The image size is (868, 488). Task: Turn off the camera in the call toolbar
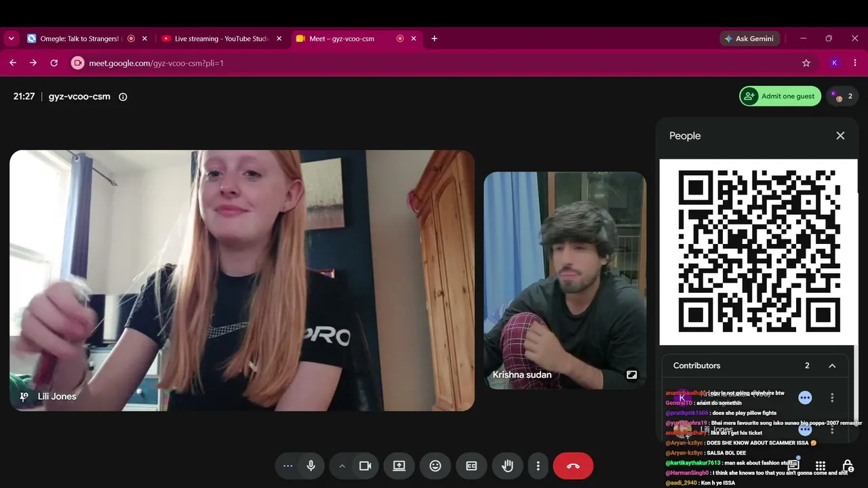click(366, 466)
